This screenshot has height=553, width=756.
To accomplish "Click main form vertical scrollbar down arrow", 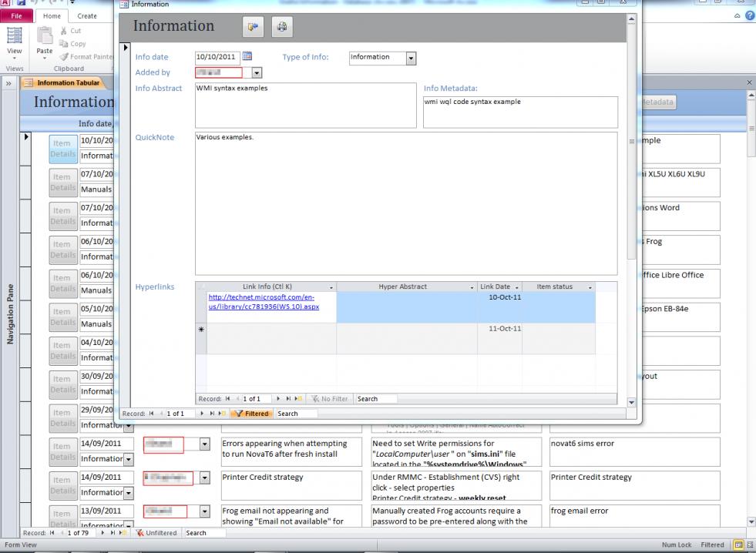I will click(x=751, y=521).
